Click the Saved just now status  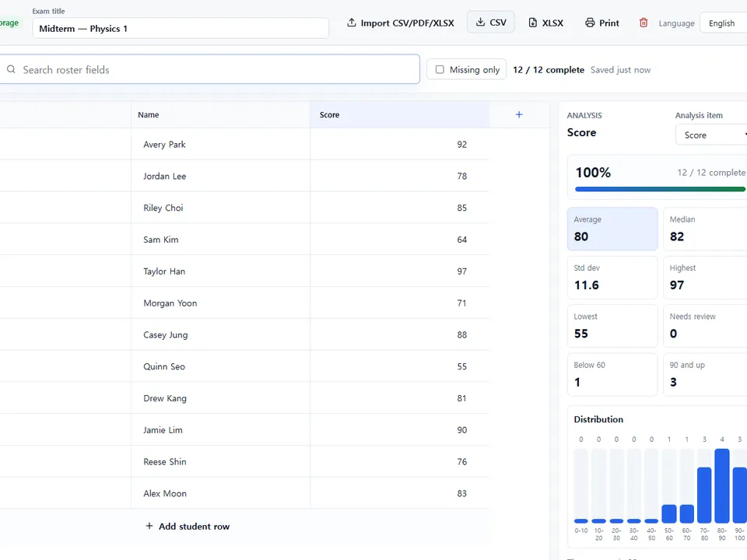click(620, 69)
